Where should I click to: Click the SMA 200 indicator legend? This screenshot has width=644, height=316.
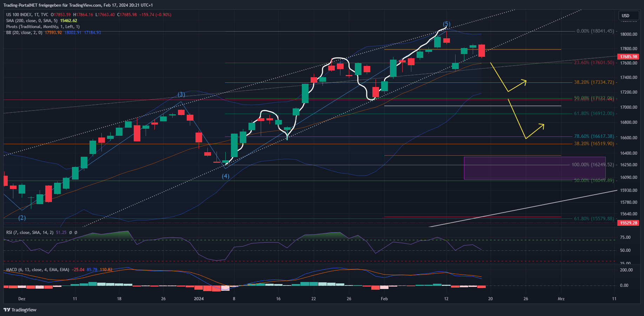coord(32,21)
